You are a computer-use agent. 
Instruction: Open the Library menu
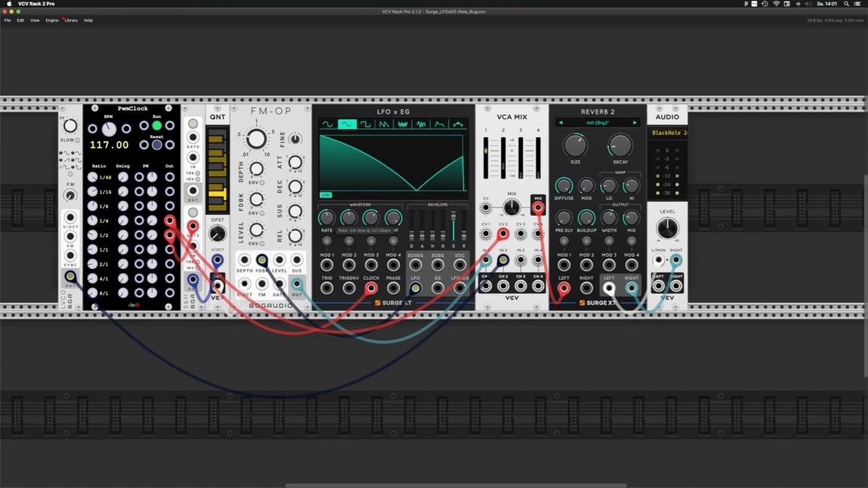tap(71, 20)
